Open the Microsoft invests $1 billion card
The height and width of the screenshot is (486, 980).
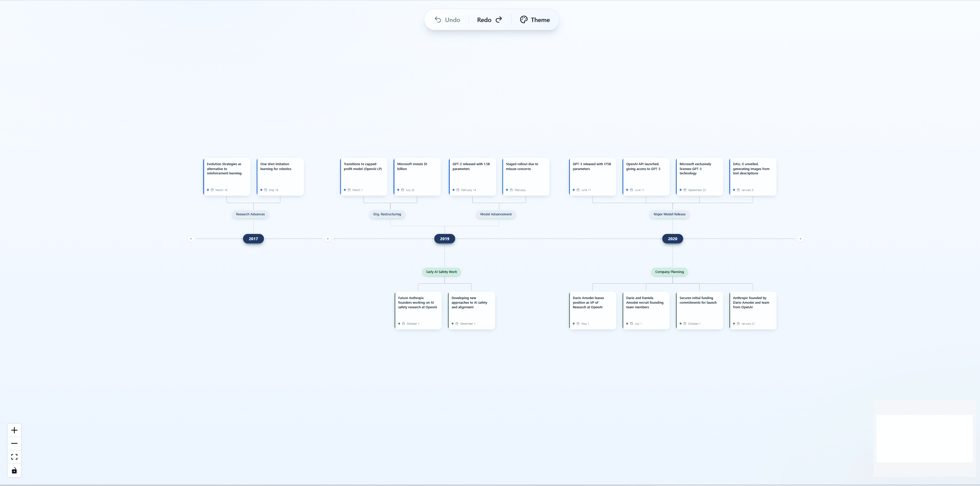pyautogui.click(x=417, y=177)
